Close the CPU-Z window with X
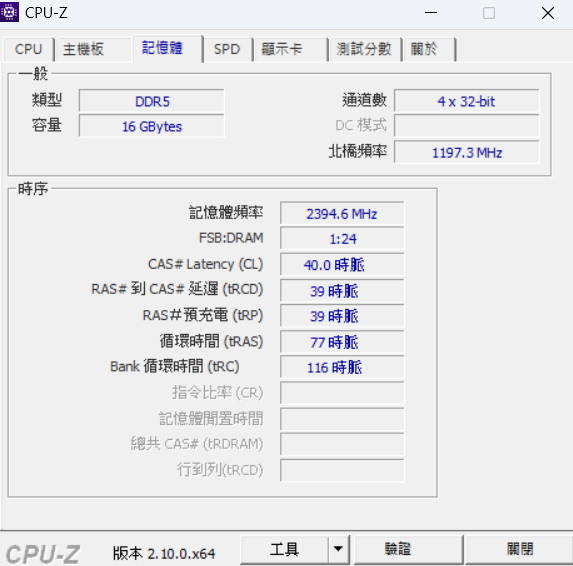 548,13
